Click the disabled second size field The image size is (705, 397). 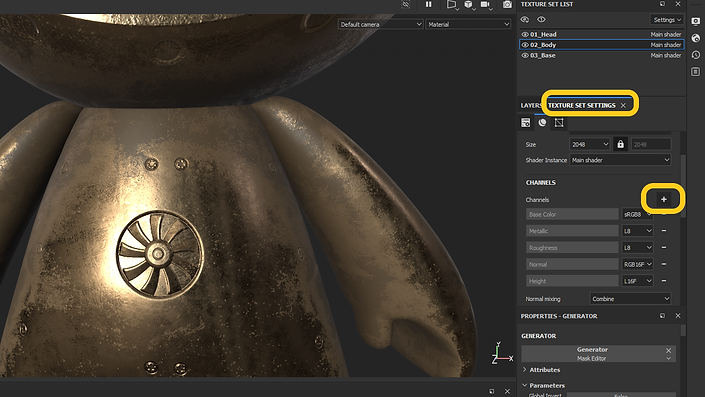651,144
